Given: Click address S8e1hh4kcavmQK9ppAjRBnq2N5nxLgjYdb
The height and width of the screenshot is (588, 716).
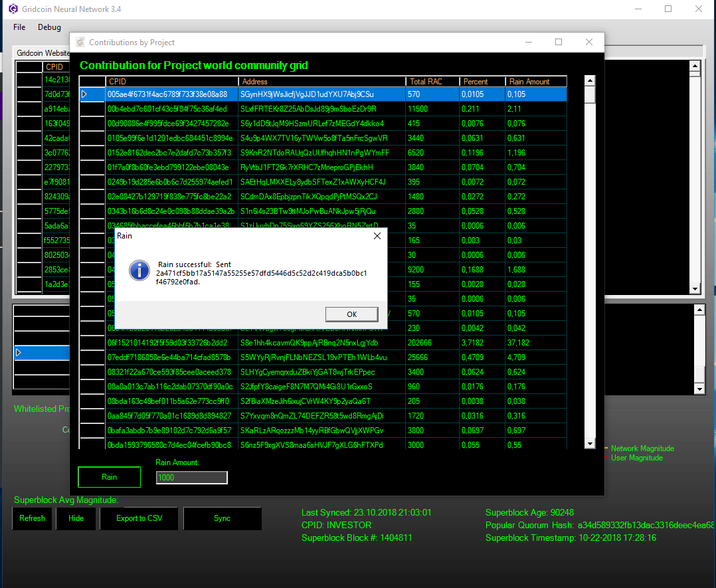Looking at the screenshot, I should point(321,343).
